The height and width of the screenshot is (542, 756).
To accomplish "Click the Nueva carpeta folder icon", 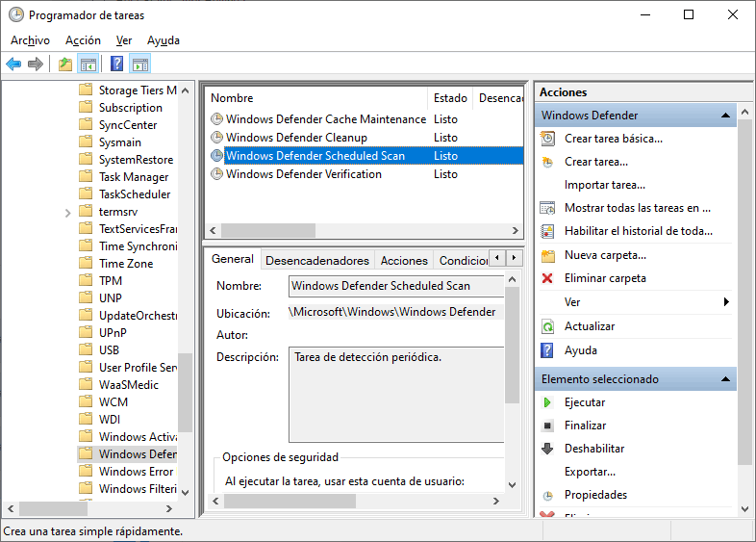I will pos(547,255).
